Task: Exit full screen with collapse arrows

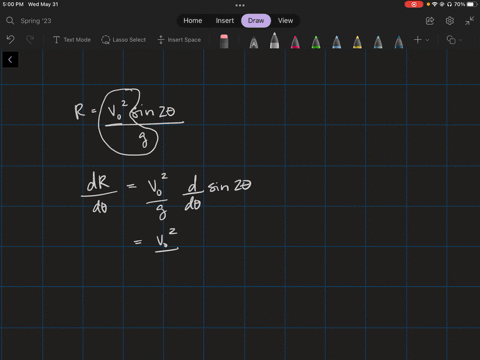Action: tap(469, 21)
